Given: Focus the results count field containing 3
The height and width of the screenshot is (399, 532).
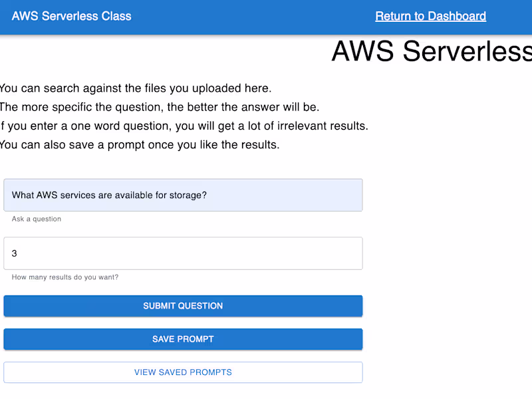Looking at the screenshot, I should 183,253.
